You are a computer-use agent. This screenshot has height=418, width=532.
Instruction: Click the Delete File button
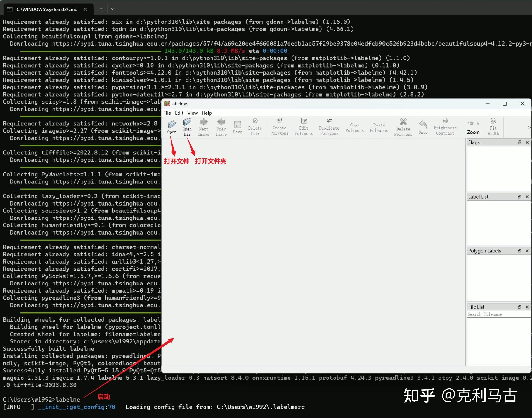(x=255, y=127)
